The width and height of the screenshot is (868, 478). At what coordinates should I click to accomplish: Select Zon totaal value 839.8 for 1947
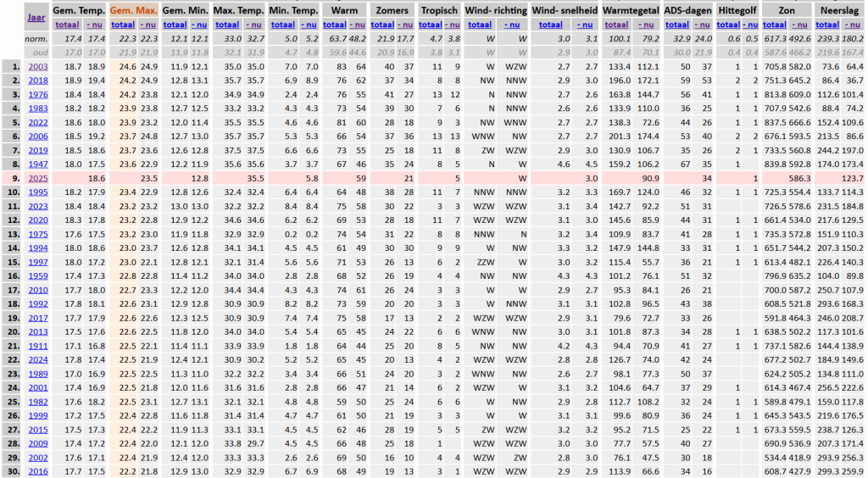[x=775, y=164]
